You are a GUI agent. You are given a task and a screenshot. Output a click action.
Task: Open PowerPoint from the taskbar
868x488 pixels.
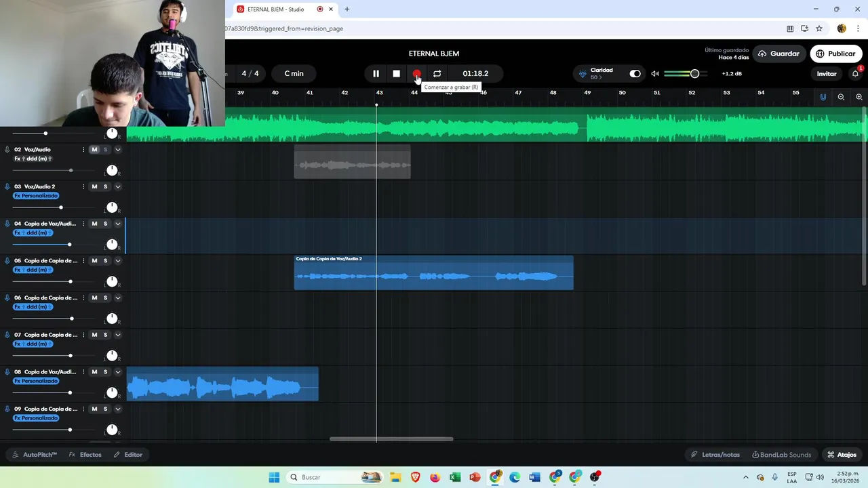(x=475, y=477)
